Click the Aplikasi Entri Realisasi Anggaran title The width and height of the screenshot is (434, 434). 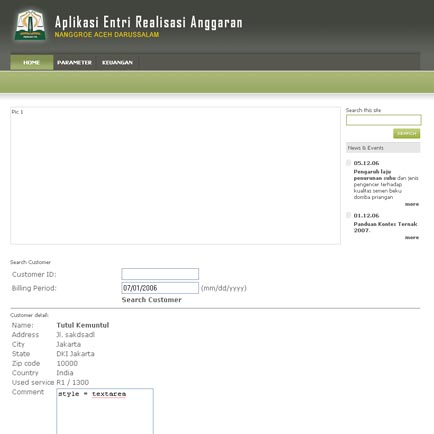(x=149, y=22)
